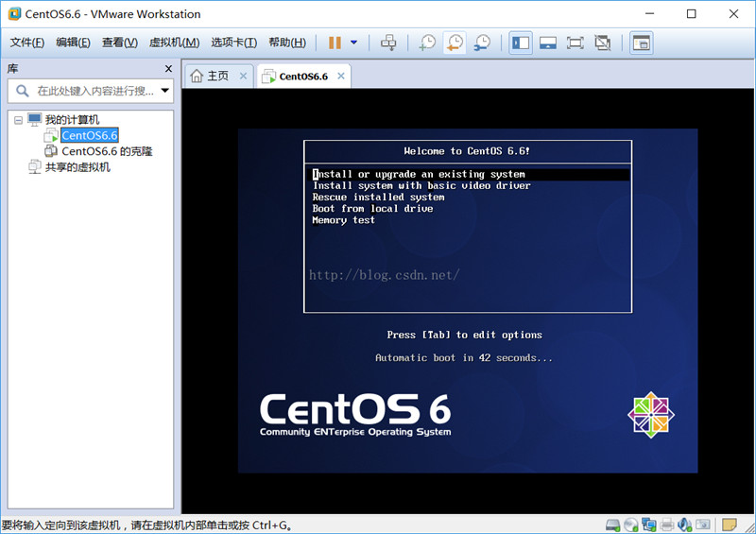This screenshot has height=534, width=756.
Task: Select CentOS6.6 VM in the library tree
Action: click(x=89, y=135)
